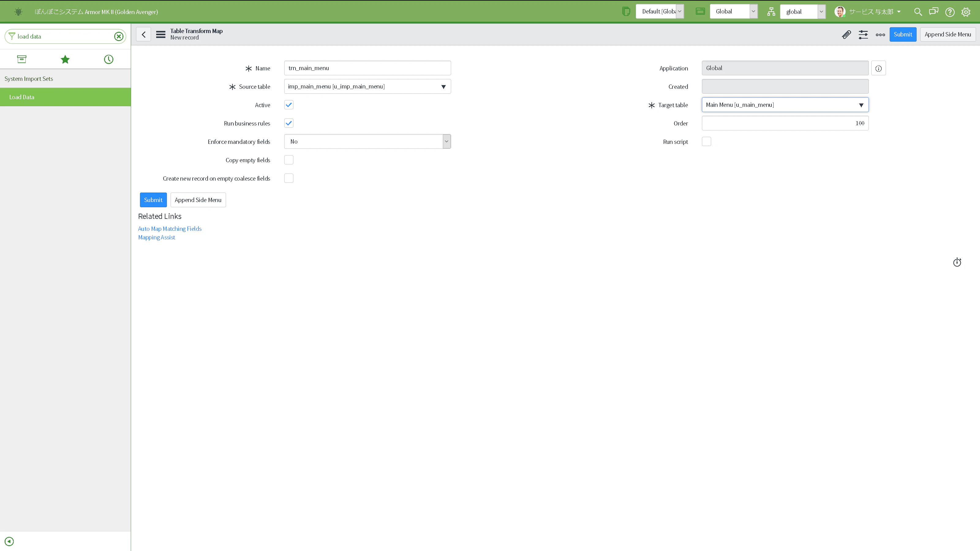Click the domain hierarchy icon
980x551 pixels.
point(771,12)
